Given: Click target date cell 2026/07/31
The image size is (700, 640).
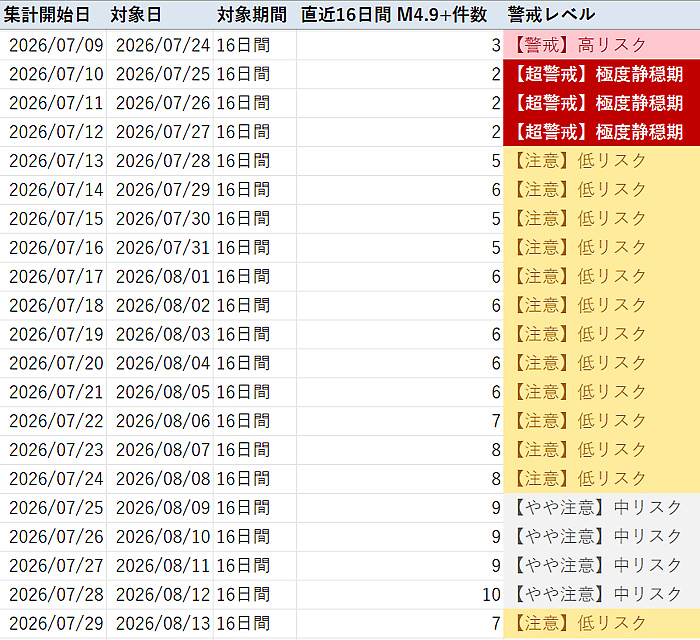Looking at the screenshot, I should pos(162,248).
